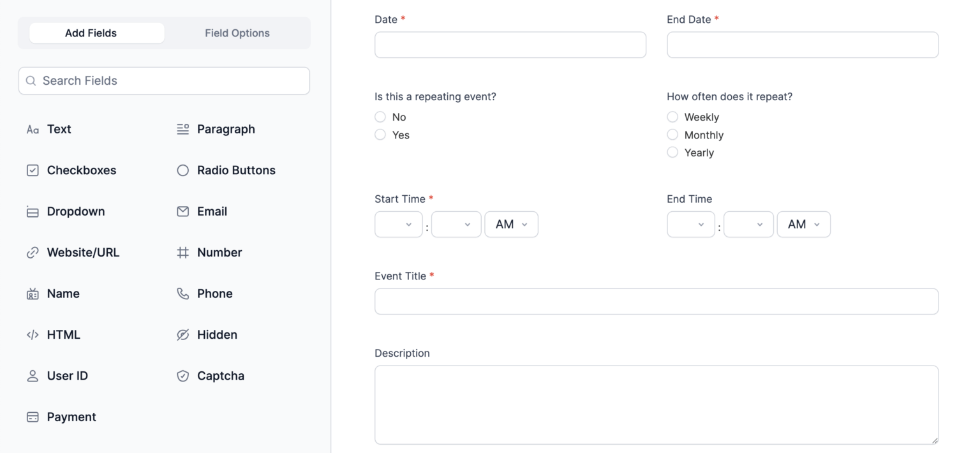Screen dimensions: 980x453
Task: Add a Paragraph field
Action: 225,129
